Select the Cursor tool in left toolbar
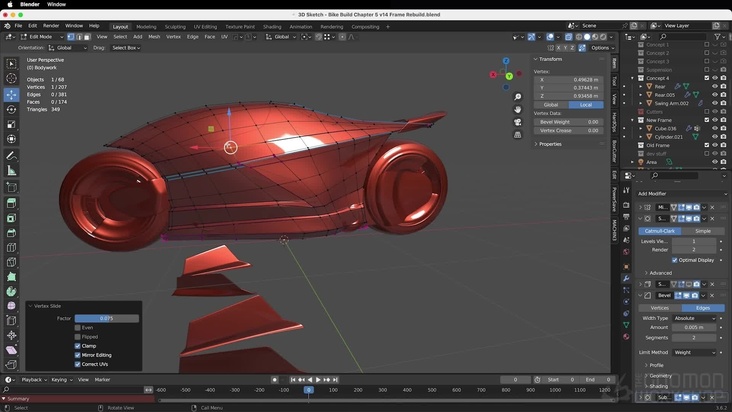This screenshot has height=412, width=732. point(12,78)
